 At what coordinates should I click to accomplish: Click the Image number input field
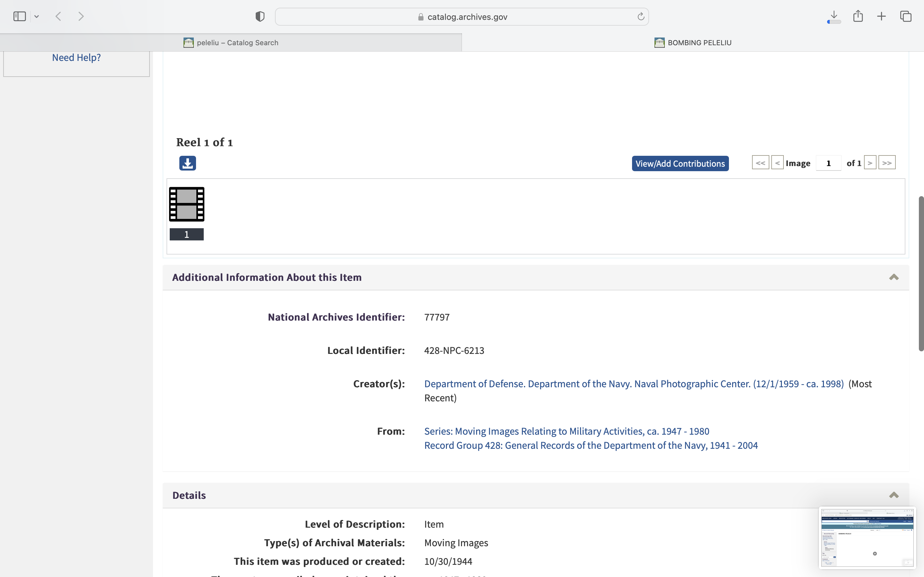[828, 163]
